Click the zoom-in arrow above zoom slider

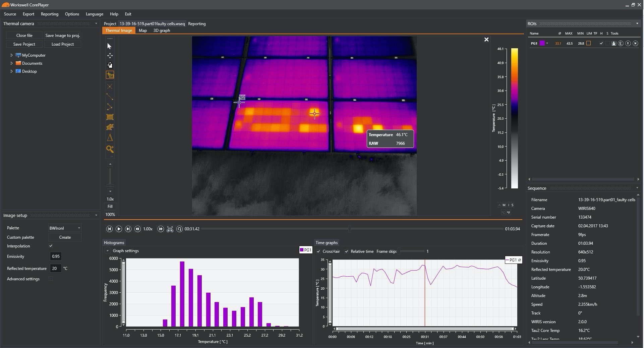pyautogui.click(x=110, y=164)
